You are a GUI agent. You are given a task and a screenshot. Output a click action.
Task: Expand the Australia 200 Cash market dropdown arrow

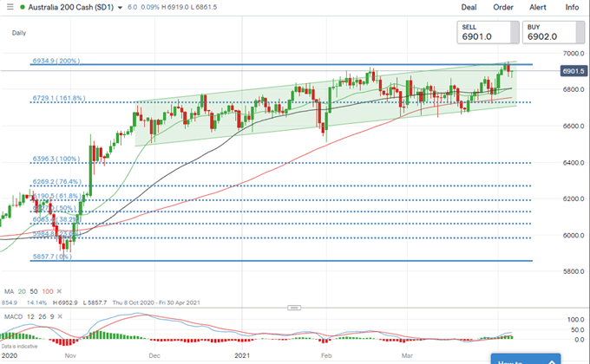click(120, 8)
